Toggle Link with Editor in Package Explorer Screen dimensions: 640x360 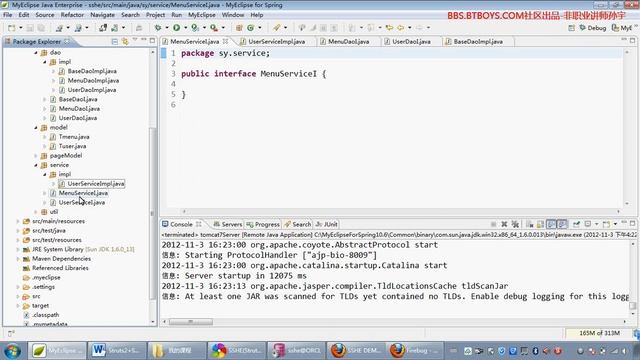tap(125, 41)
